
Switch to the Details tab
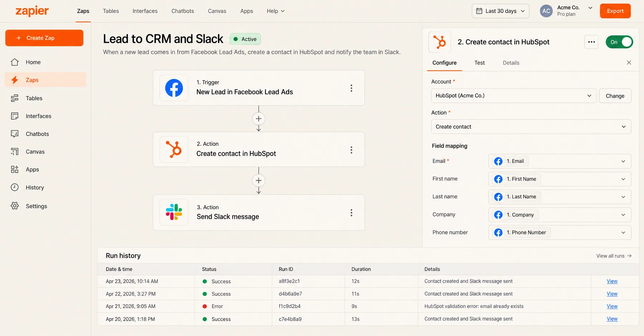click(x=511, y=63)
